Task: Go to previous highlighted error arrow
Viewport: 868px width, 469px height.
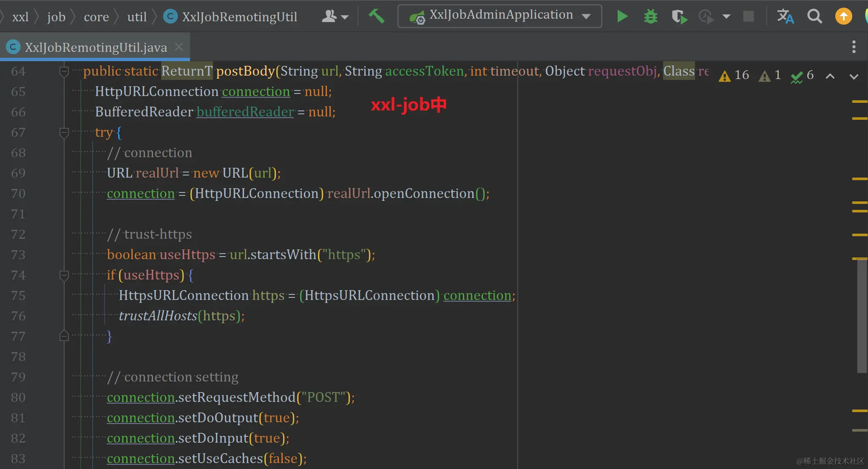Action: tap(830, 76)
